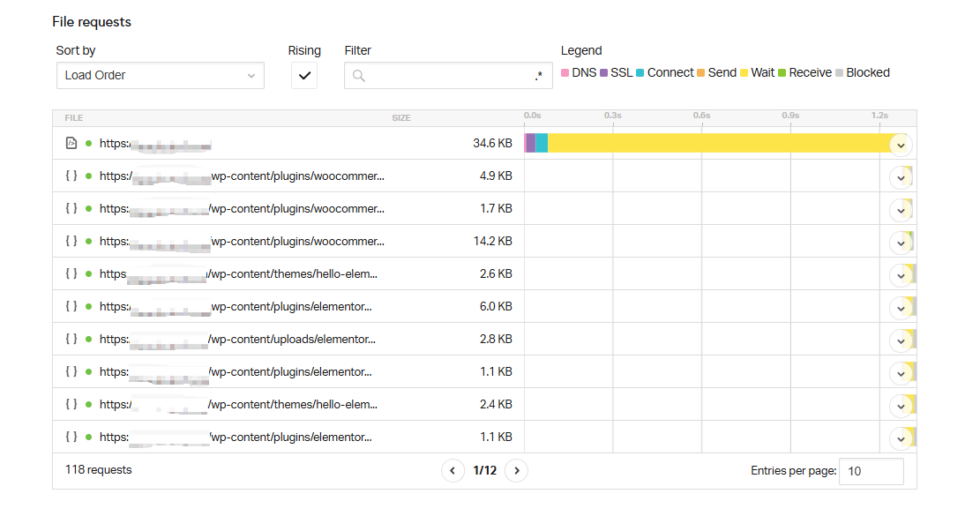This screenshot has width=980, height=531.
Task: Expand the 4.9 KB woocommerce request row
Action: (x=901, y=176)
